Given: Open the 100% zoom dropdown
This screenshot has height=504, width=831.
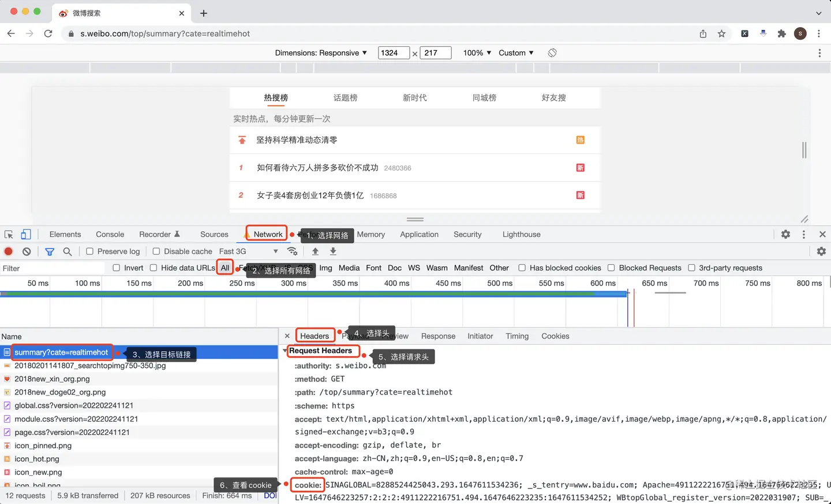Looking at the screenshot, I should pos(477,52).
